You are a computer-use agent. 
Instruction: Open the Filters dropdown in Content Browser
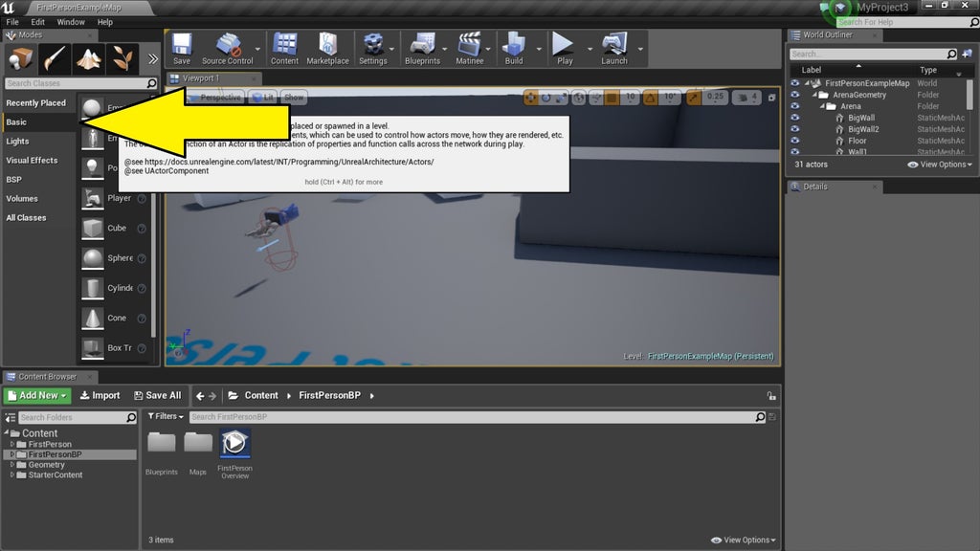click(x=167, y=417)
